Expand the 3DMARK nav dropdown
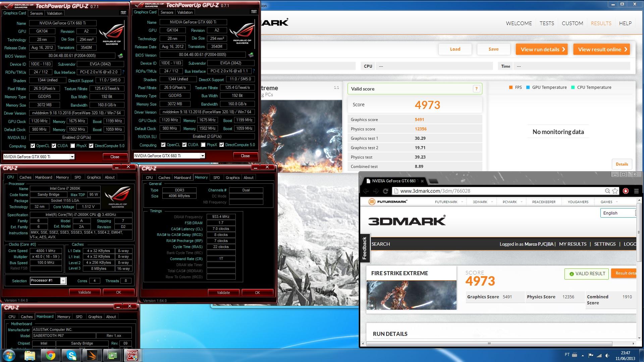 click(x=492, y=202)
